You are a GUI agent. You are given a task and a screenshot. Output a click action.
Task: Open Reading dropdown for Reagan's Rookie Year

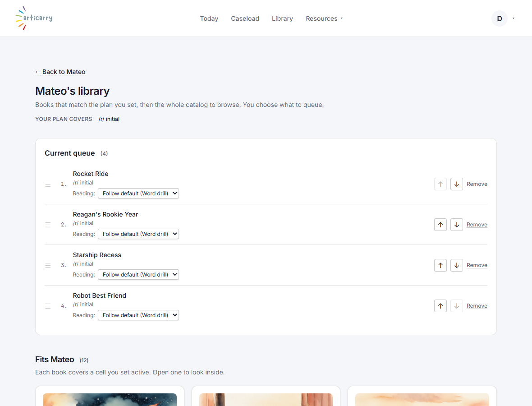[138, 234]
